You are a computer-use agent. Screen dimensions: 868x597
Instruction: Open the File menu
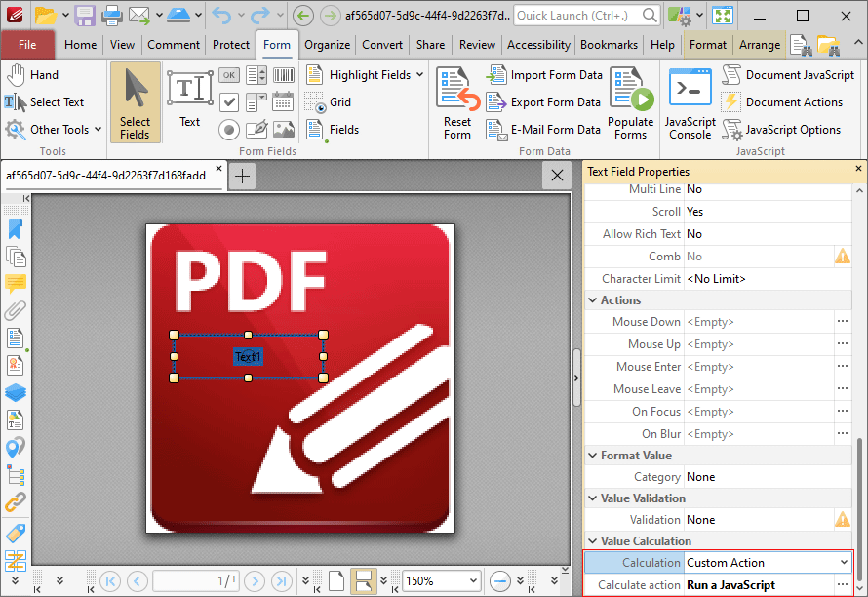tap(27, 44)
